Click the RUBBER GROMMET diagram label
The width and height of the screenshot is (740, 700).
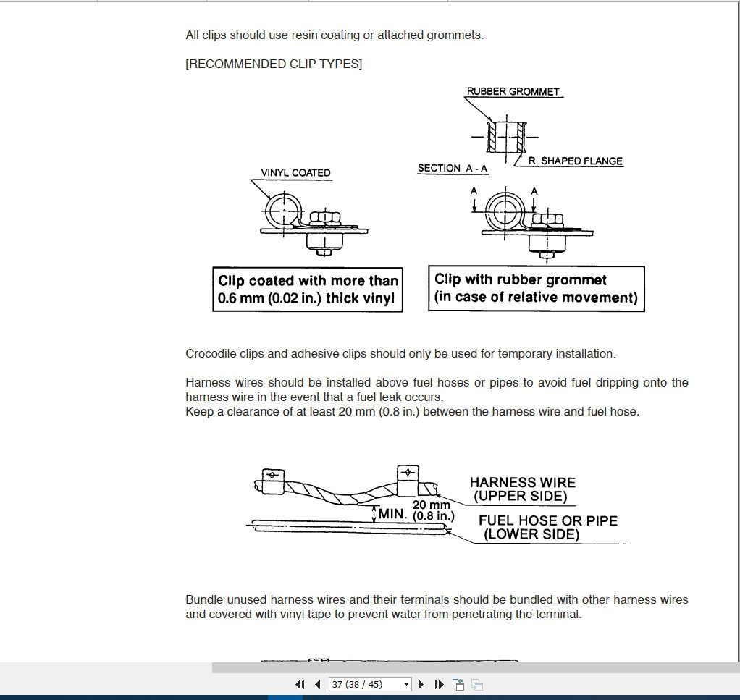pyautogui.click(x=513, y=91)
